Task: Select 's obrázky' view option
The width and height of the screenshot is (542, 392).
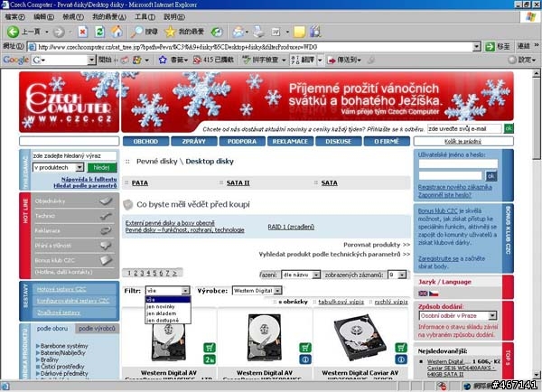Action: coord(293,302)
